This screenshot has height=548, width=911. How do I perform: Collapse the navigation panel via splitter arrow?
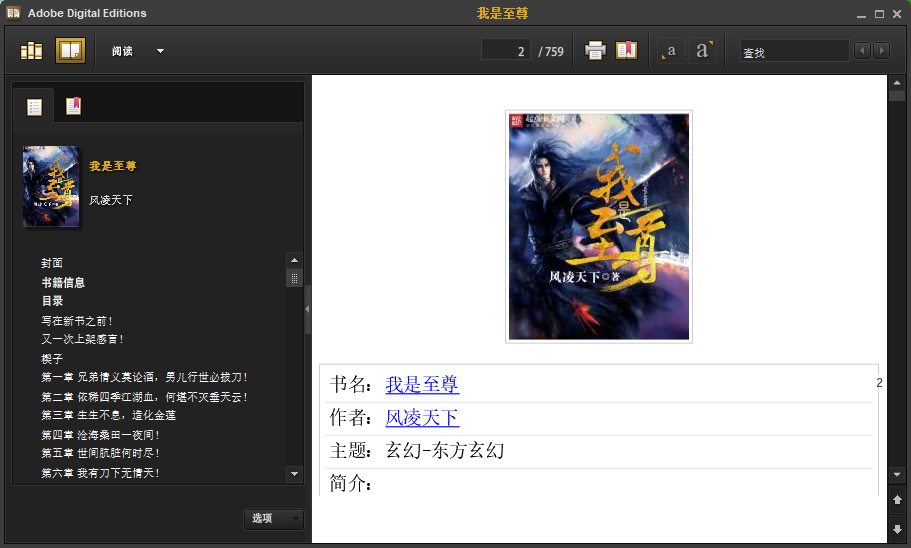[x=307, y=309]
